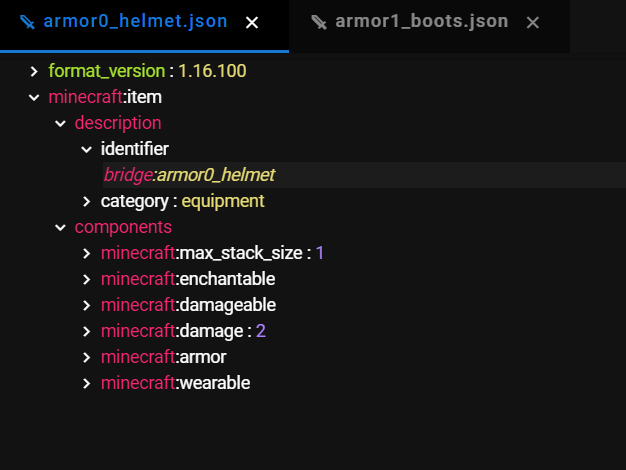Collapse the identifier node
The height and width of the screenshot is (470, 626).
(86, 149)
